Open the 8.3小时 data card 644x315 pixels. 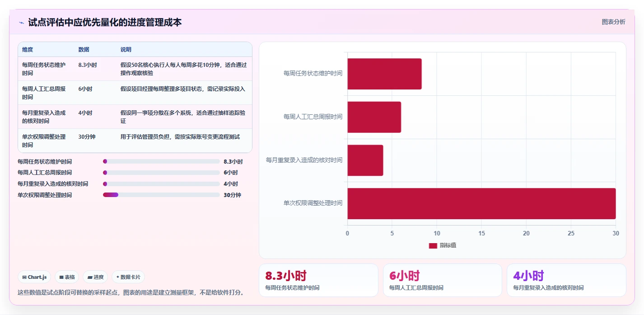click(x=318, y=280)
